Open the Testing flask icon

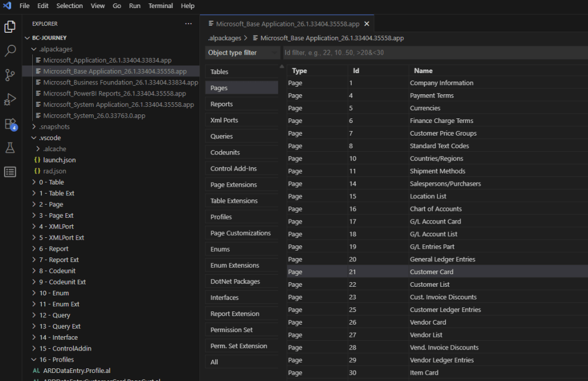(10, 148)
